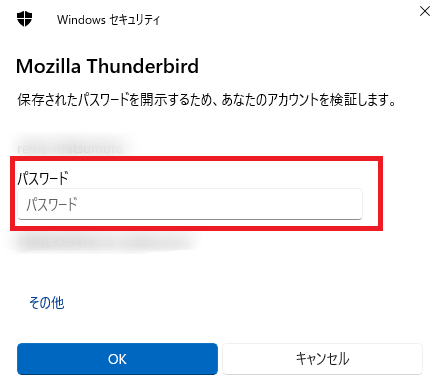Show more sign-in choices with その他
The height and width of the screenshot is (389, 441).
point(46,303)
